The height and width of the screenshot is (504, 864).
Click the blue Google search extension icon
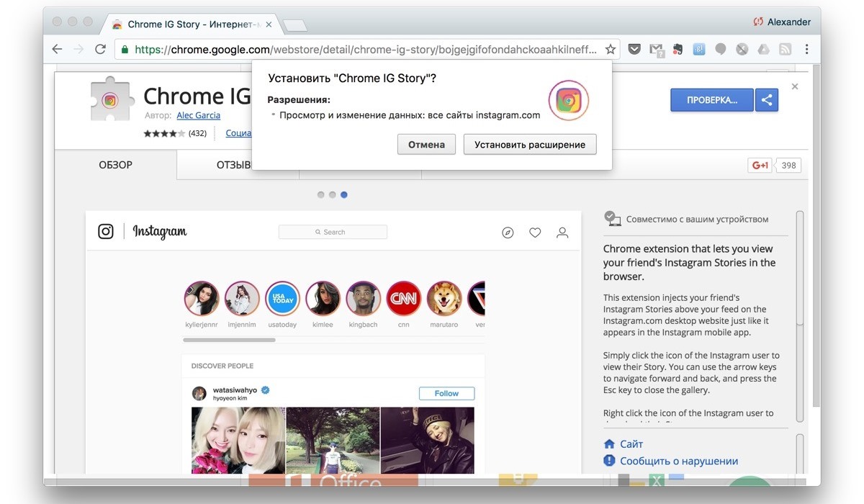[698, 50]
